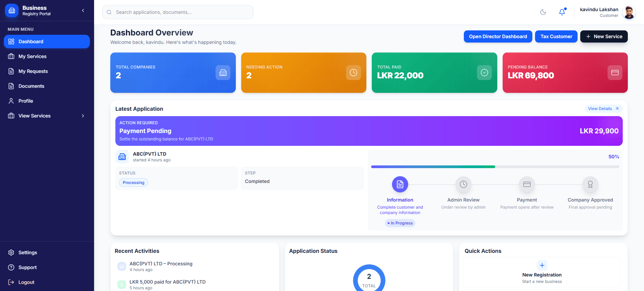Viewport: 644px width, 291px height.
Task: Click Documents file icon in sidebar
Action: click(11, 86)
